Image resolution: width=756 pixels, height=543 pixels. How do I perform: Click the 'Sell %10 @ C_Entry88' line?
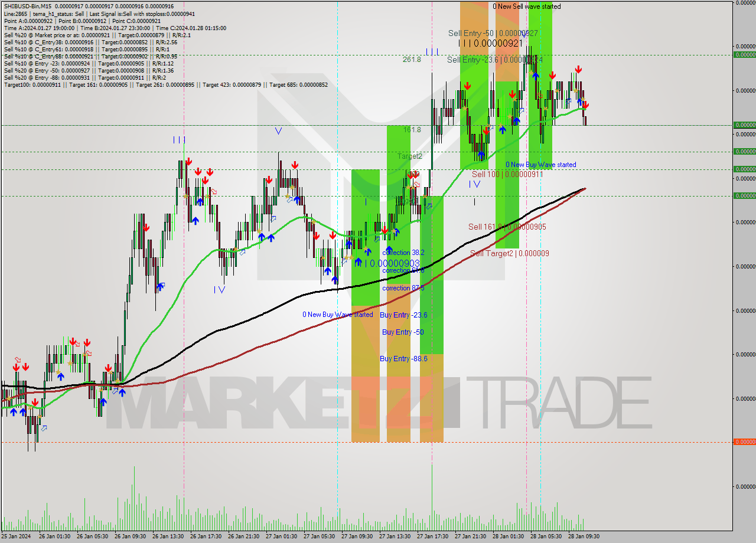(90, 56)
